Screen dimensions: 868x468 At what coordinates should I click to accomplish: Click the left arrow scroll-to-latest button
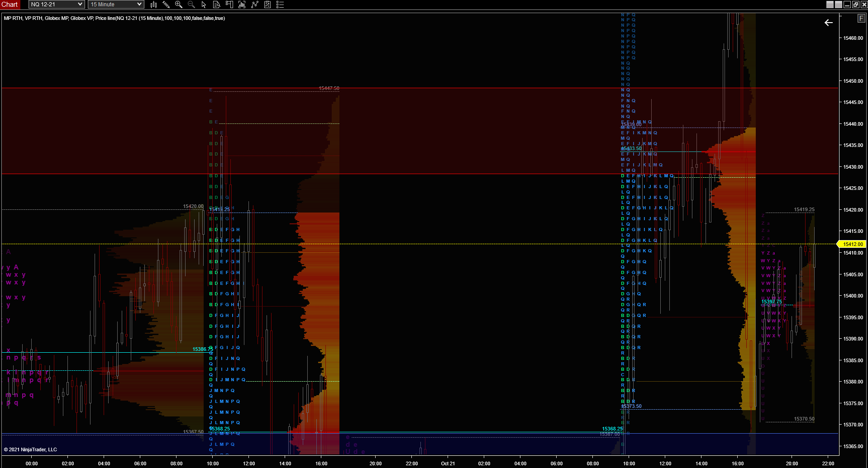point(829,23)
